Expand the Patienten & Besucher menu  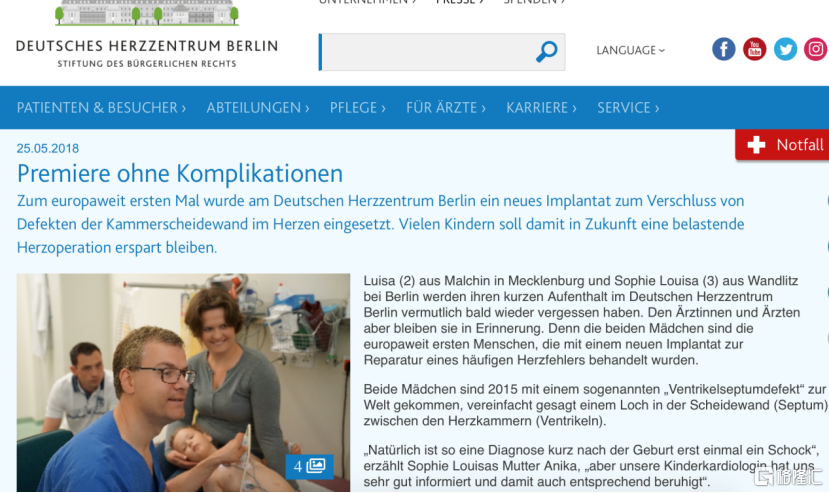101,108
